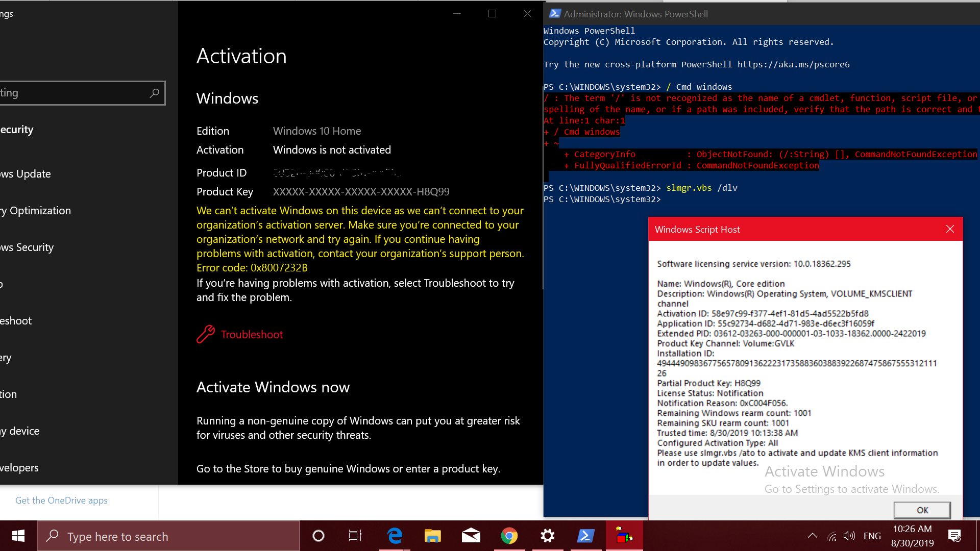Click the Troubleshoot wrench icon
This screenshot has width=980, height=551.
(x=206, y=334)
